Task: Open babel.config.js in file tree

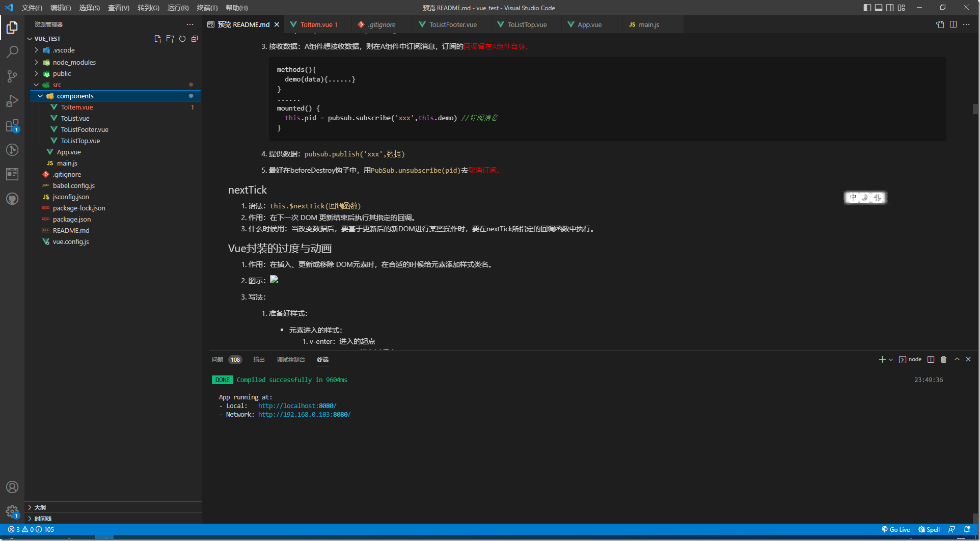Action: pos(116,185)
